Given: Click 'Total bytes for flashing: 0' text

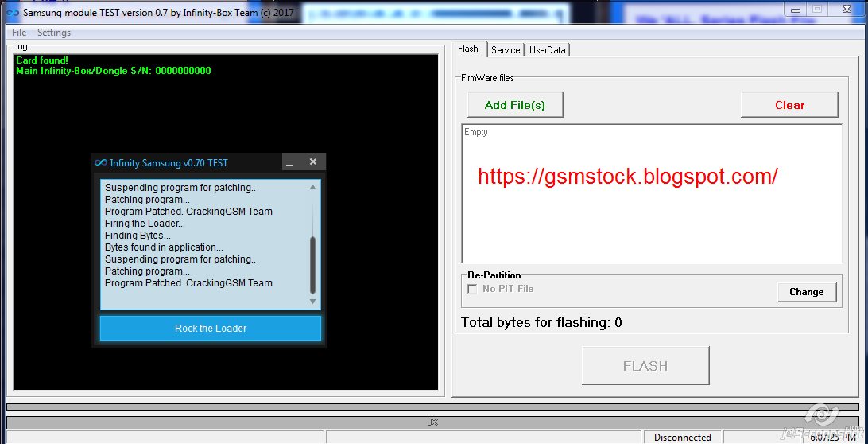Looking at the screenshot, I should pos(541,322).
